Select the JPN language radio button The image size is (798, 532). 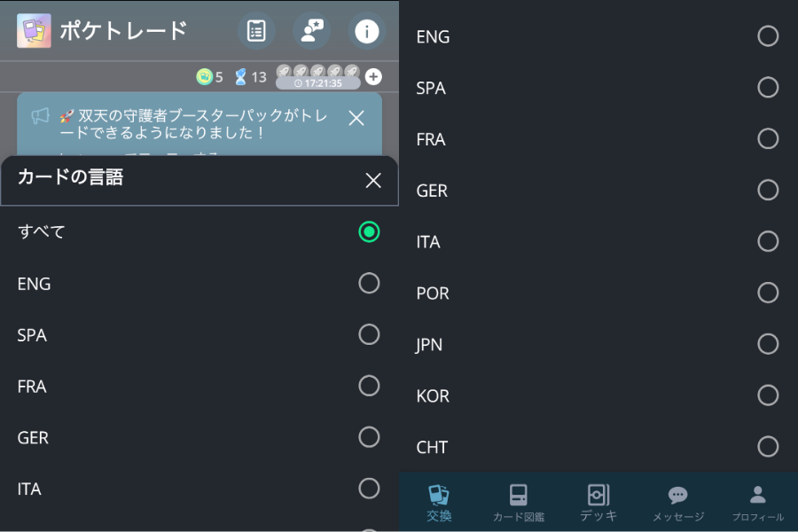click(x=768, y=344)
